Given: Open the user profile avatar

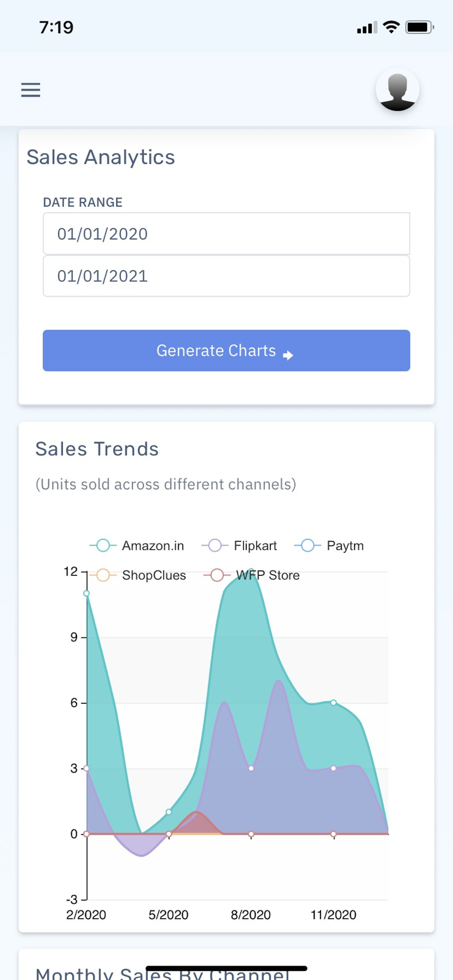Looking at the screenshot, I should pyautogui.click(x=397, y=90).
